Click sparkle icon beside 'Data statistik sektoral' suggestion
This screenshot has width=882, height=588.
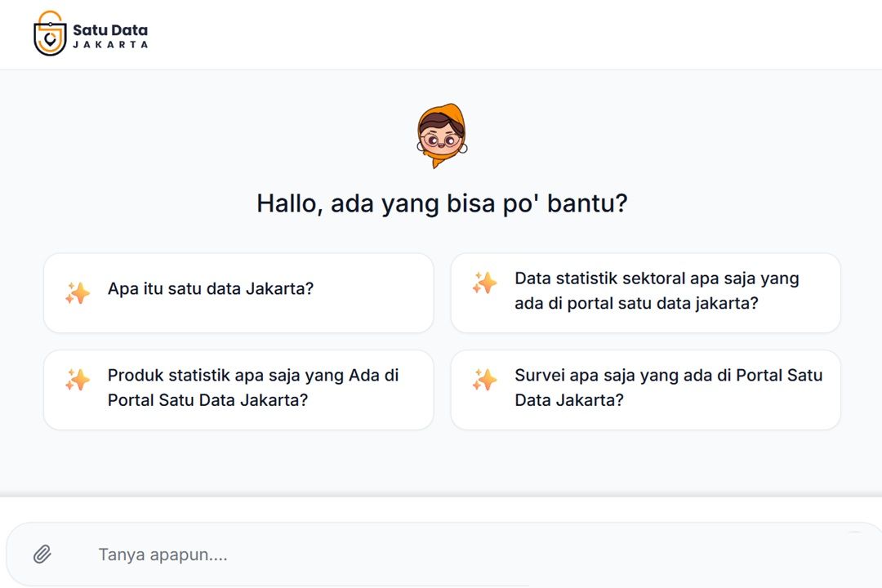click(x=484, y=283)
